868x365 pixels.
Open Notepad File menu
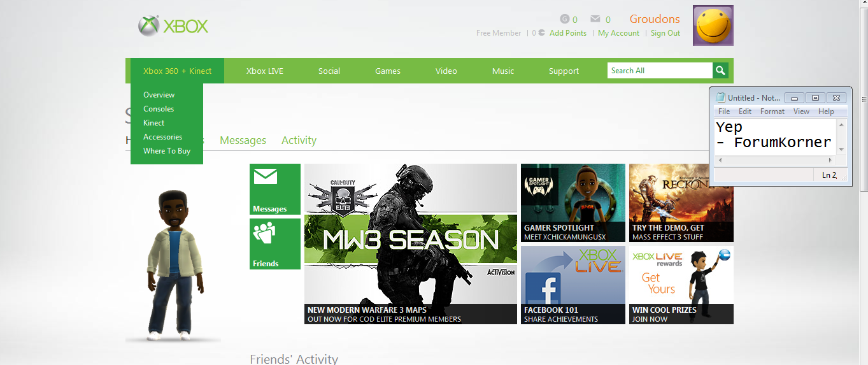724,111
